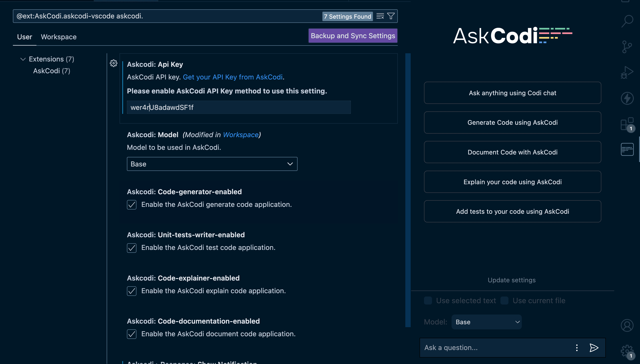This screenshot has height=364, width=640.
Task: Open Get your API Key from AskCodi link
Action: click(x=232, y=77)
